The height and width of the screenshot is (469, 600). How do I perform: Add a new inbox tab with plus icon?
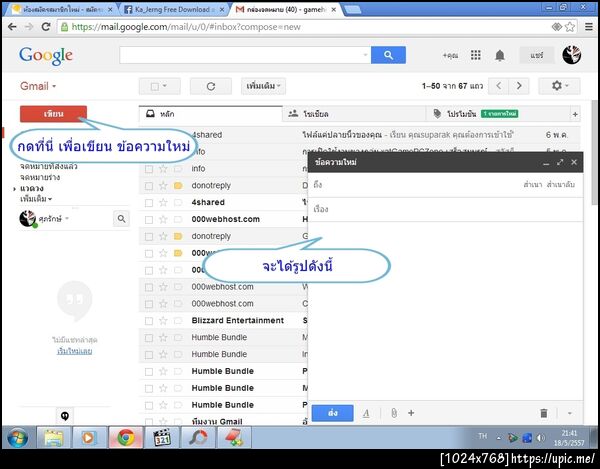point(575,114)
